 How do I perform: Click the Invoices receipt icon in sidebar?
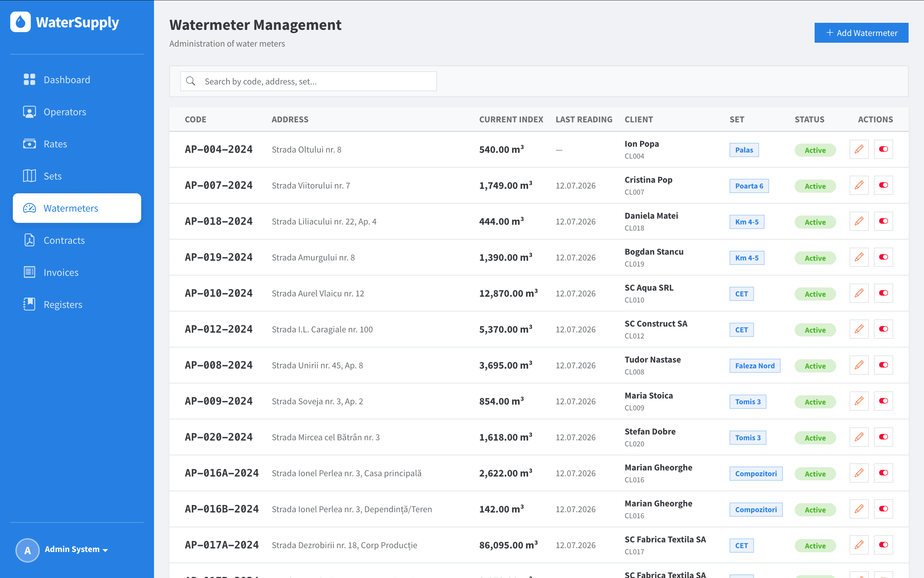coord(30,272)
